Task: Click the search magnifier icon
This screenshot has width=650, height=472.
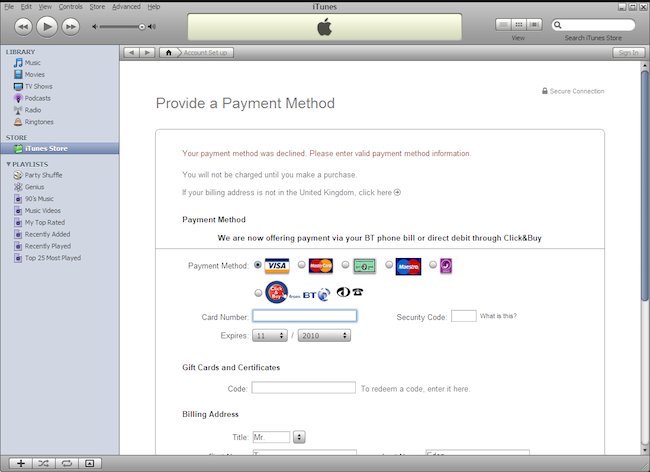Action: tap(558, 25)
